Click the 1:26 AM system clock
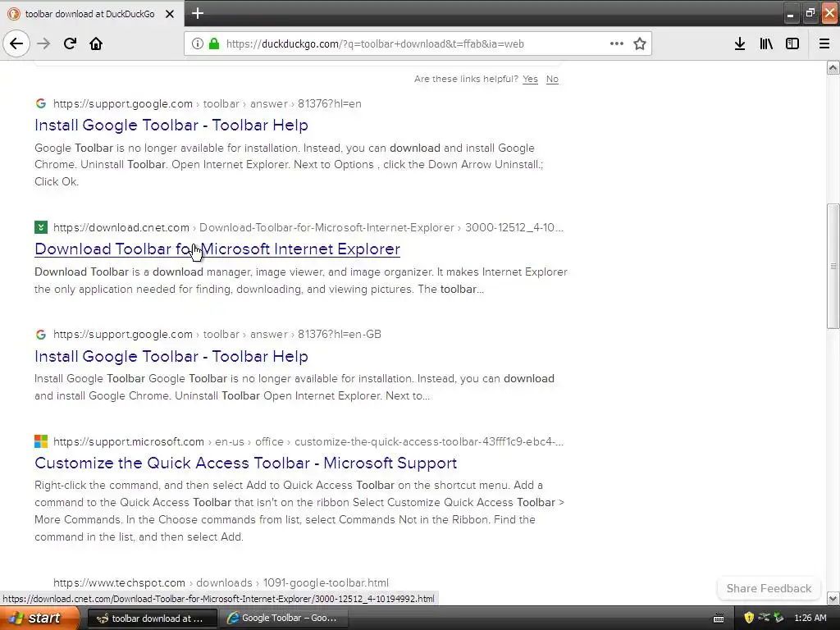 [x=810, y=618]
